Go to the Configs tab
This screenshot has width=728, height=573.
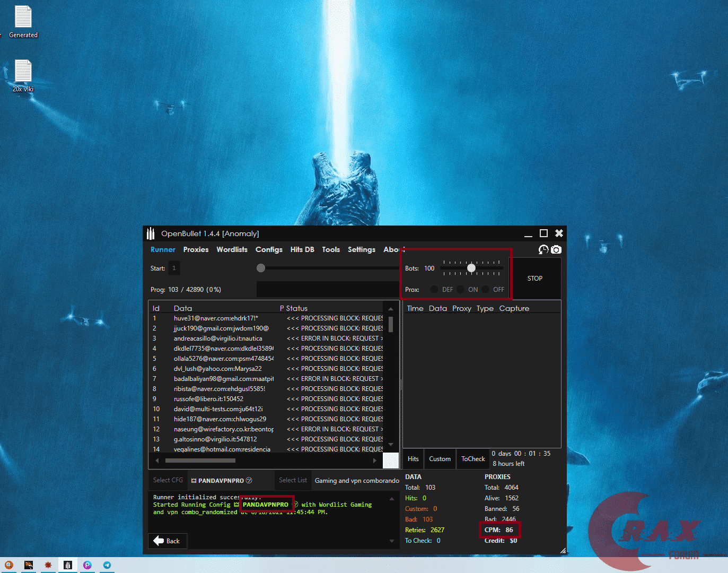coord(269,249)
